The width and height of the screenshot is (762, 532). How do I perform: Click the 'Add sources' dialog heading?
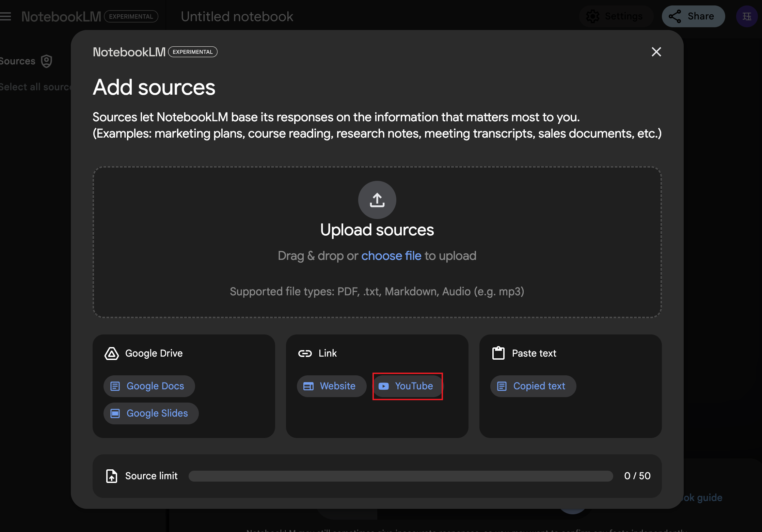pyautogui.click(x=154, y=87)
